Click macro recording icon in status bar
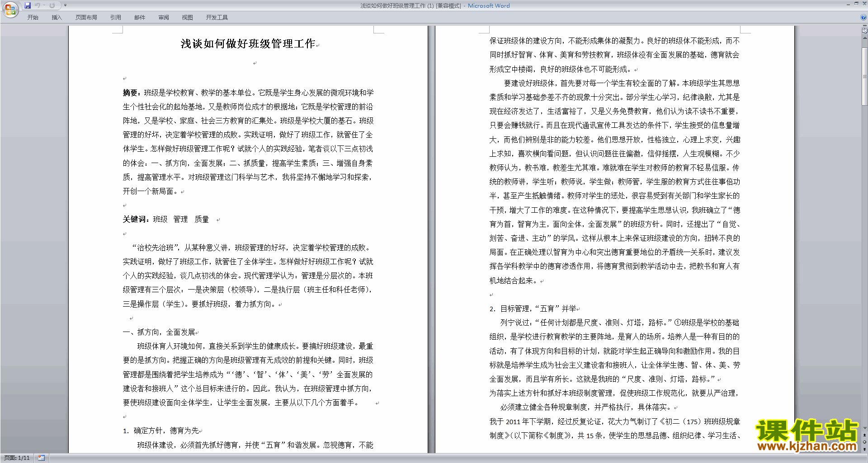868x463 pixels. (42, 458)
